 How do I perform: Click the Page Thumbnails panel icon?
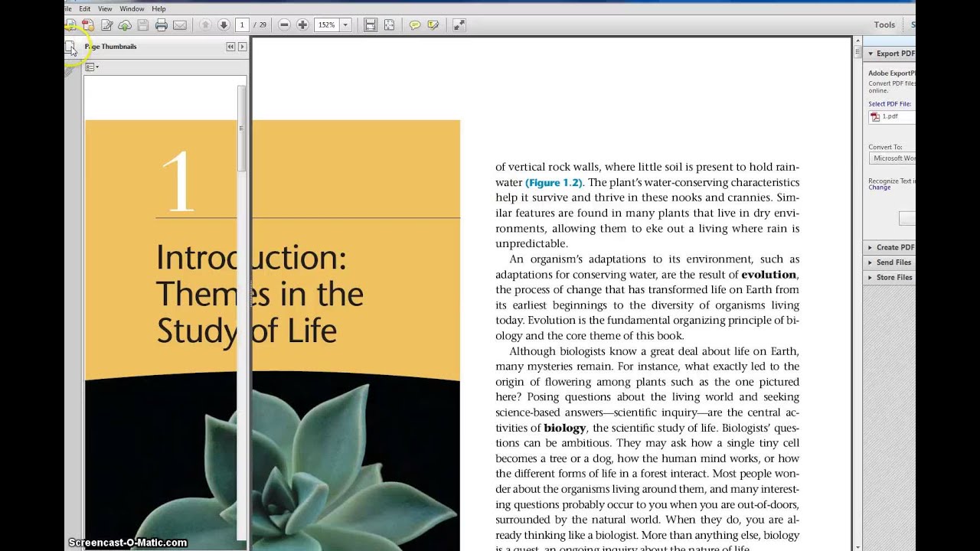70,48
